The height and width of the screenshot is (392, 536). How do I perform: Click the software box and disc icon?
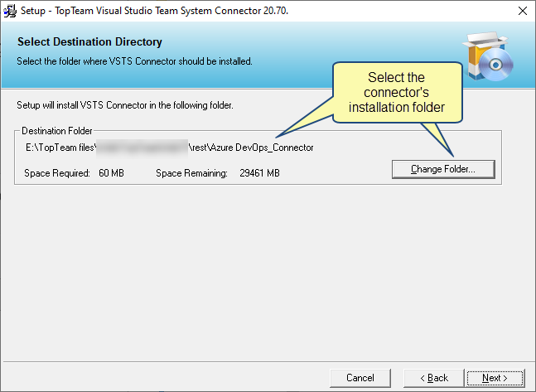(488, 57)
